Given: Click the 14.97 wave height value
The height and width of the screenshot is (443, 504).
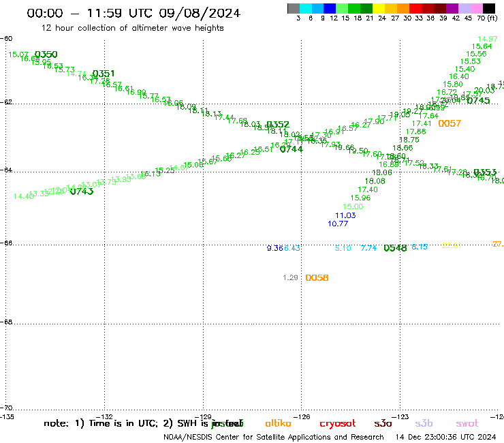Looking at the screenshot, I should (x=488, y=39).
